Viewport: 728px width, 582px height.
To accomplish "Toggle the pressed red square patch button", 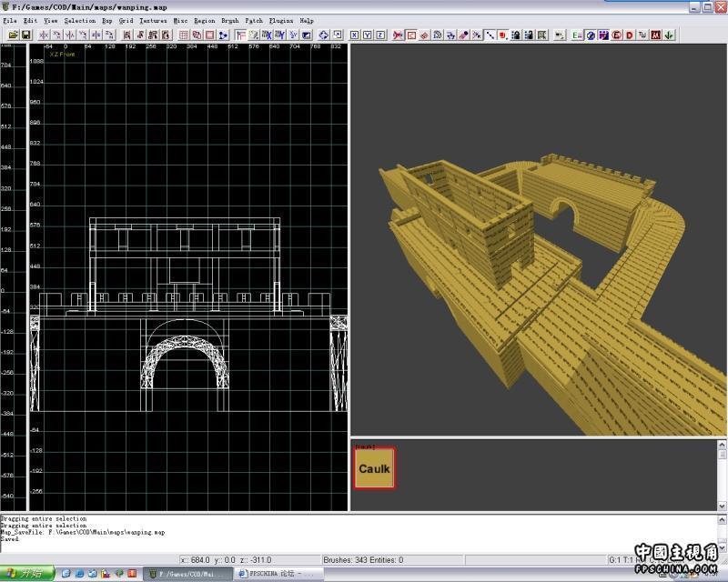I will click(x=411, y=35).
